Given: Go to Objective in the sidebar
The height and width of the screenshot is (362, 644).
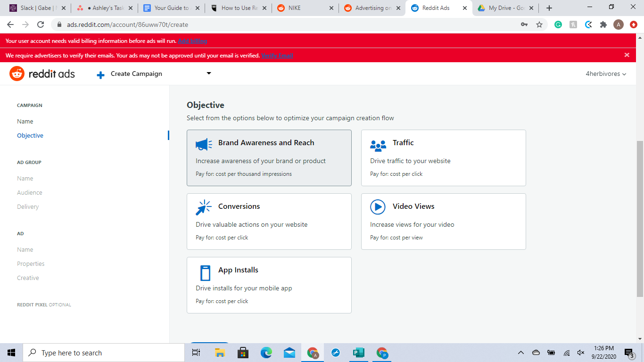Looking at the screenshot, I should coord(30,136).
